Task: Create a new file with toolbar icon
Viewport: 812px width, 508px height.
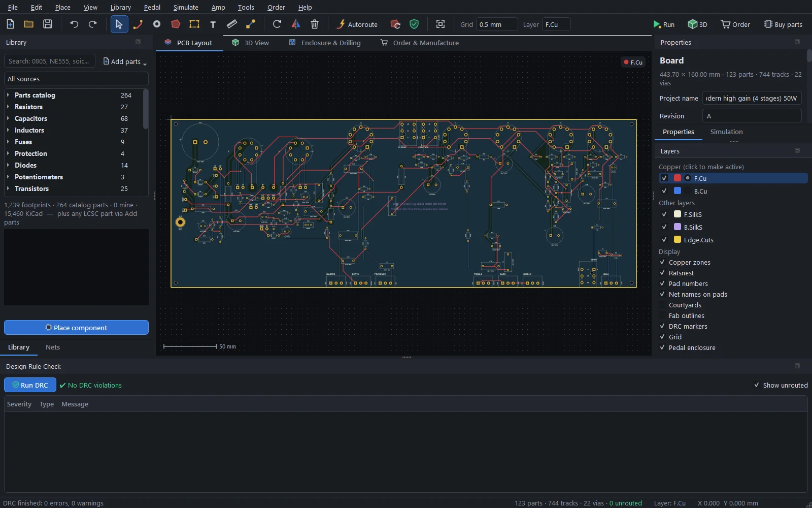Action: (10, 24)
